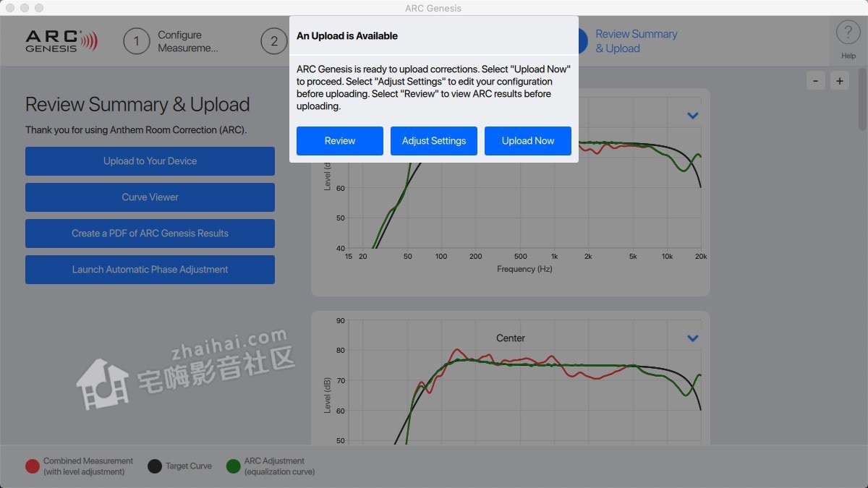Click the "An Upload is Available" dialog title
The height and width of the screenshot is (488, 868).
tap(347, 36)
